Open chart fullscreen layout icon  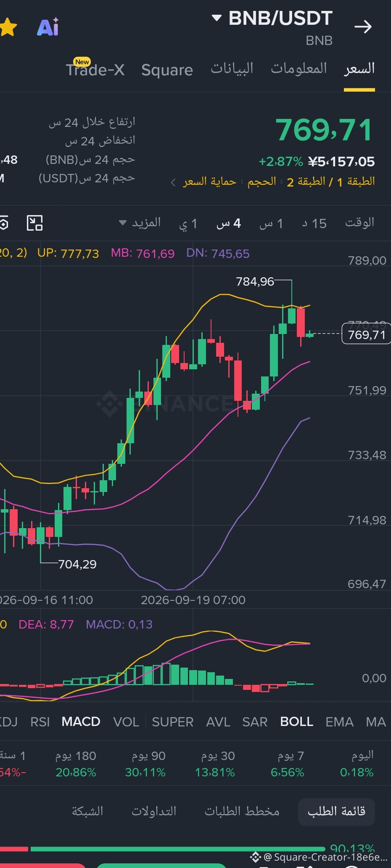point(34,223)
